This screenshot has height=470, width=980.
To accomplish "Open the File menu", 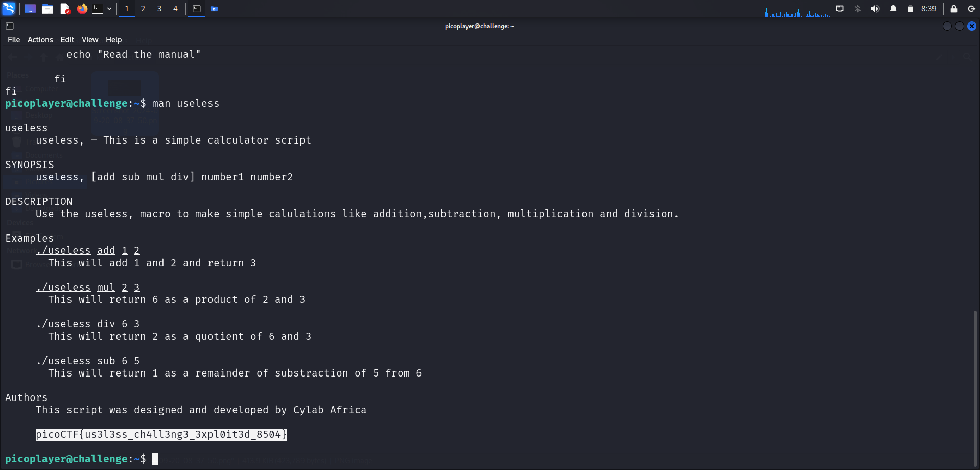I will tap(14, 40).
